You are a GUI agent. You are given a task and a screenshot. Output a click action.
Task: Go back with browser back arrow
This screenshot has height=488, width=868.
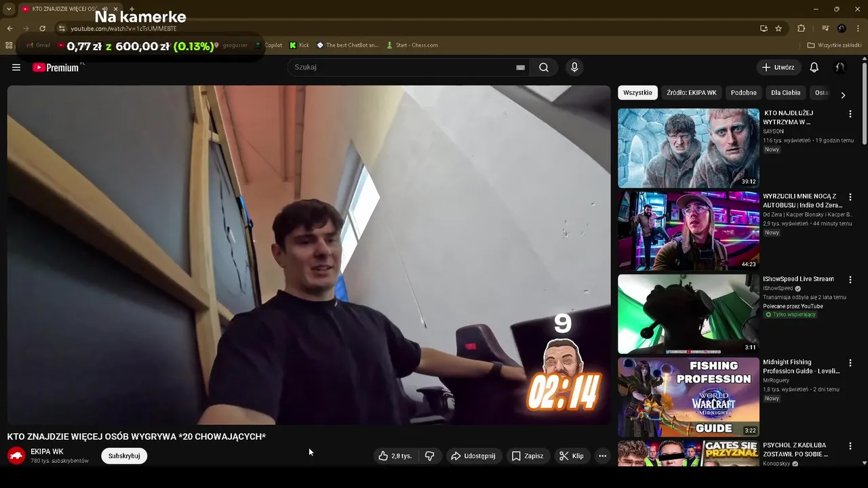tap(9, 28)
